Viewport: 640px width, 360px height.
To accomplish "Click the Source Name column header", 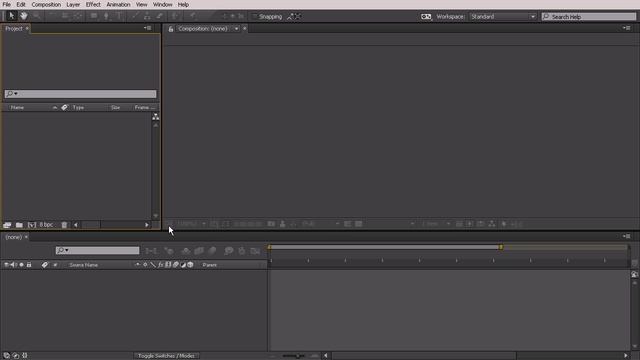I will (84, 265).
